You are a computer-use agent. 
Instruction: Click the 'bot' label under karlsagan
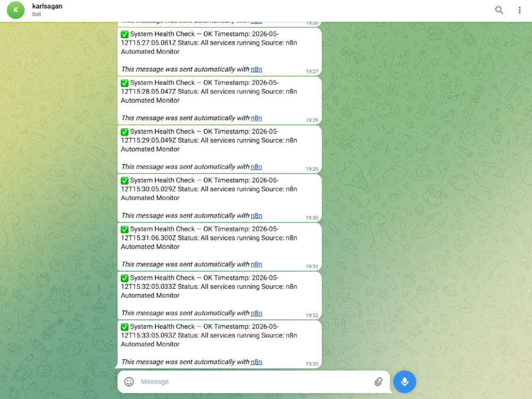(x=37, y=14)
